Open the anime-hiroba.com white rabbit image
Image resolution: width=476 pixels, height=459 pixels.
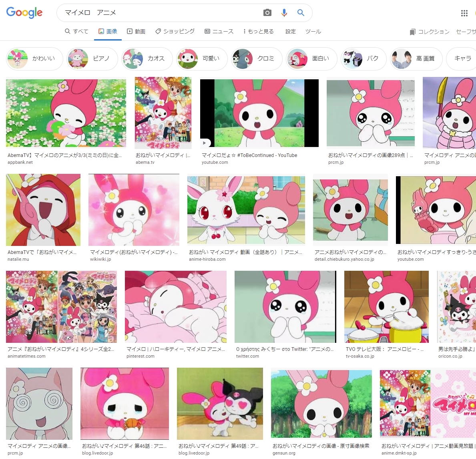click(x=246, y=209)
